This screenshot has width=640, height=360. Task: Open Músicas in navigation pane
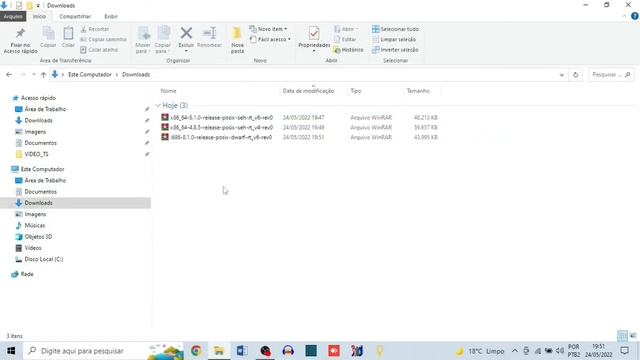pos(34,225)
